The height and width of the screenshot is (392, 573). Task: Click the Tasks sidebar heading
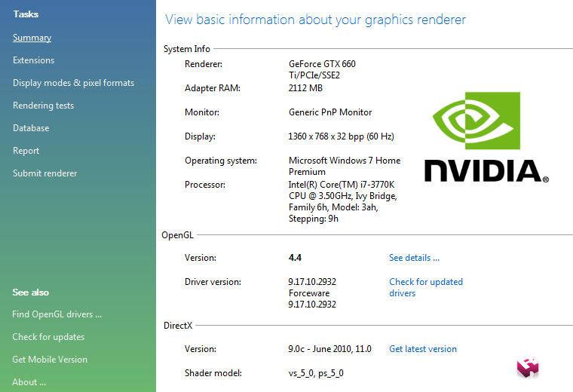click(x=26, y=14)
